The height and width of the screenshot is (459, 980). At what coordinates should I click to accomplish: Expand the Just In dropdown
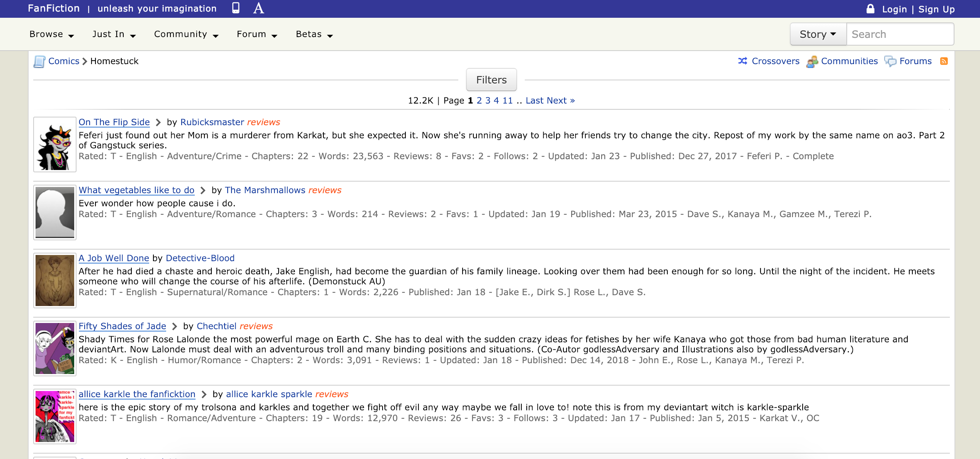(x=112, y=34)
